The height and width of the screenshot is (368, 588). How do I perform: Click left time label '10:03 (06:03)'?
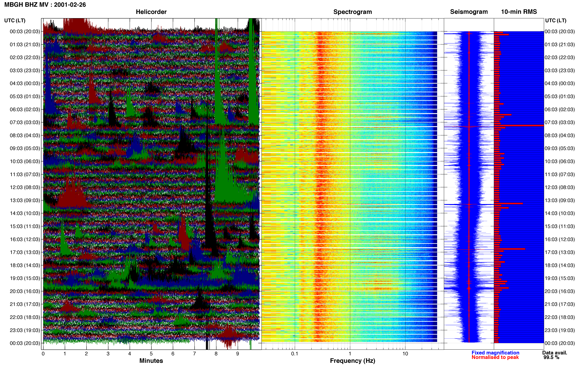25,161
